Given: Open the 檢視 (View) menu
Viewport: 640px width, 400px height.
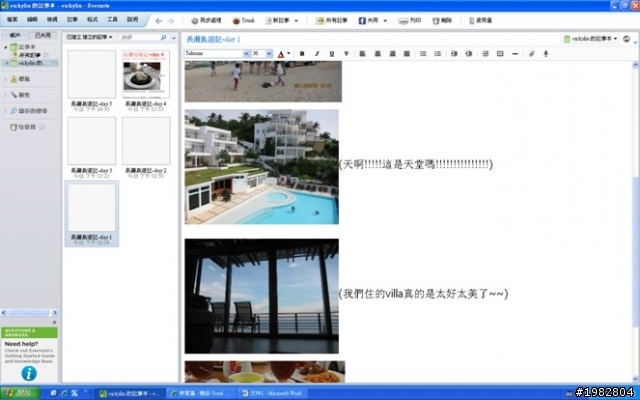Looking at the screenshot, I should click(x=52, y=20).
